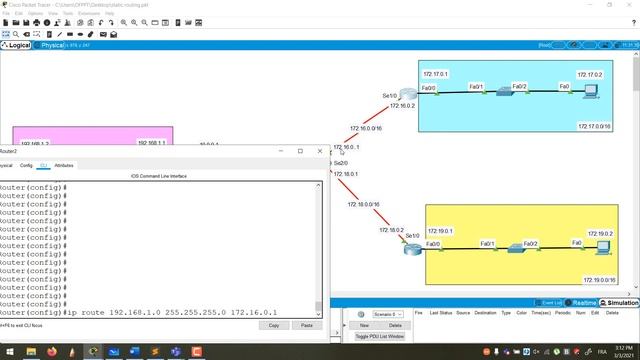Open the custom devices dialog icon
The width and height of the screenshot is (640, 360).
[x=165, y=23]
